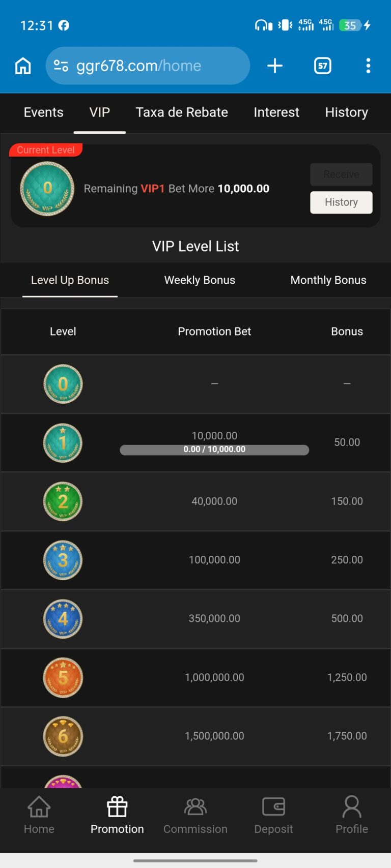
Task: Open the tab switcher showing 57 tabs
Action: pyautogui.click(x=323, y=66)
